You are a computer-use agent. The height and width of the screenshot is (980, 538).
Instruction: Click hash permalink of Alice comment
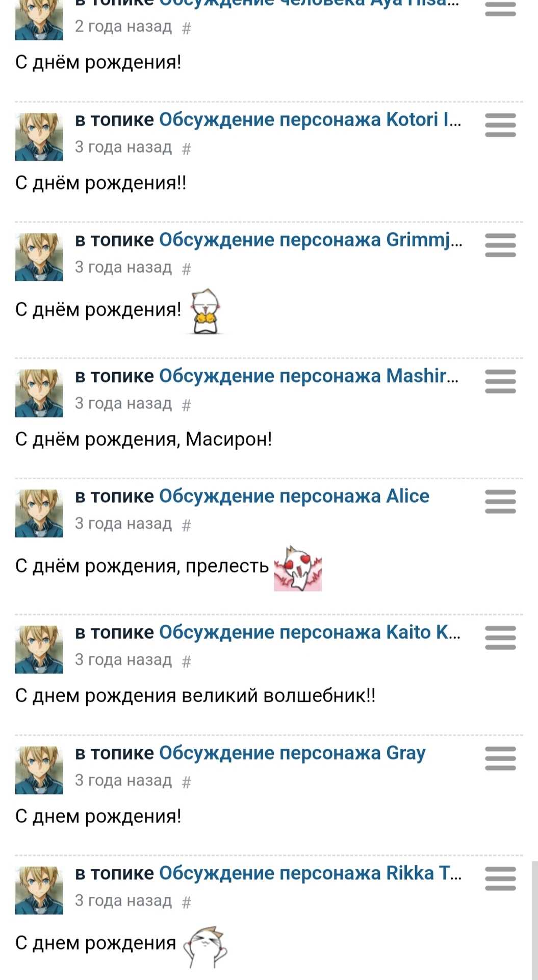point(187,525)
